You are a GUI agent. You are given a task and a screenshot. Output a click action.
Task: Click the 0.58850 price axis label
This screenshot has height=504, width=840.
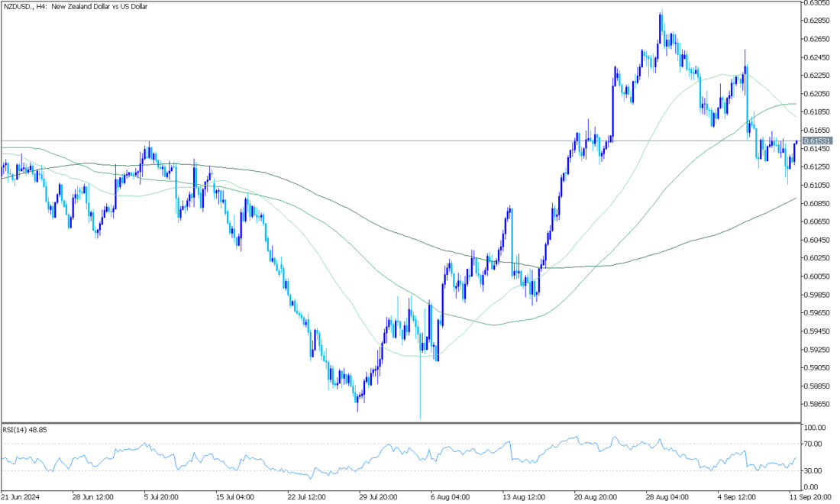click(817, 386)
